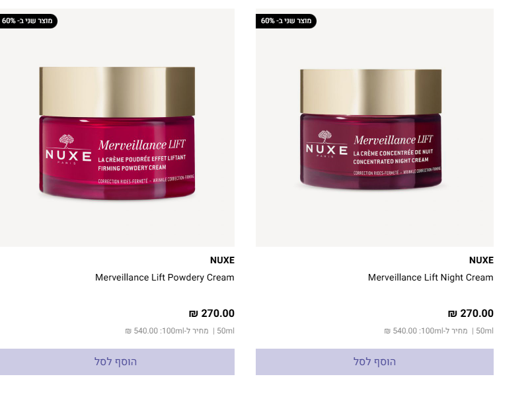Open the Night Cream jar product image
Screen dimensions: 532x393
tap(375, 128)
